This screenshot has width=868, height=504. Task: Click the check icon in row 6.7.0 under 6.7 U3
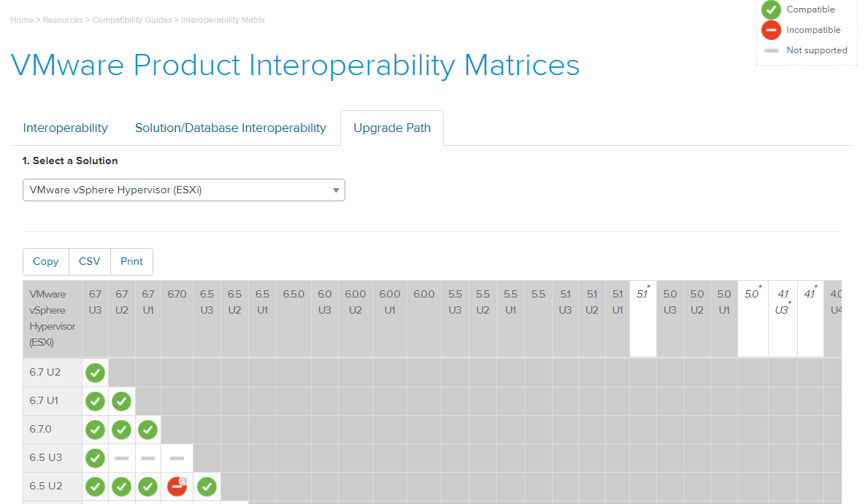click(x=95, y=430)
